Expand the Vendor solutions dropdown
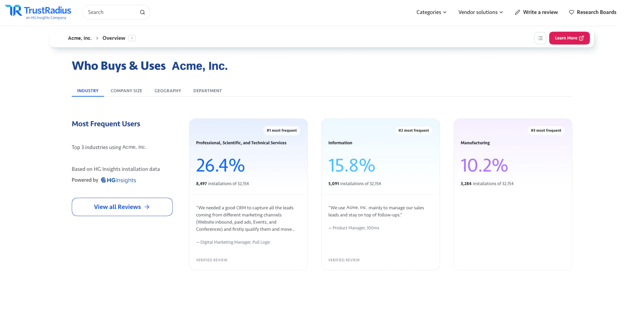Screen dimensions: 644x325 click(x=481, y=12)
